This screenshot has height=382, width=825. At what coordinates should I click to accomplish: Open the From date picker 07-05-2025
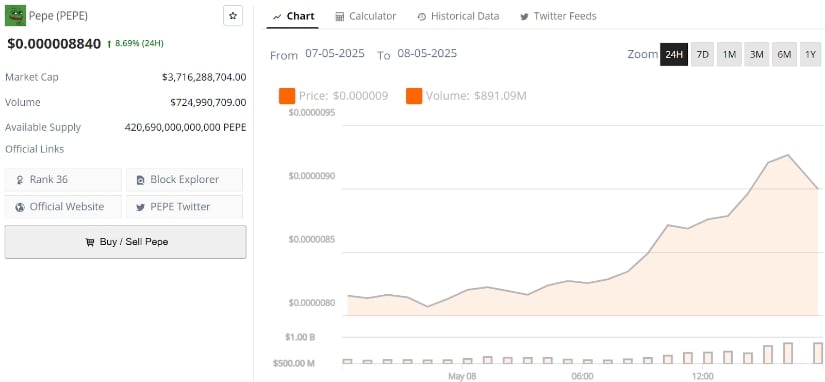click(x=335, y=54)
